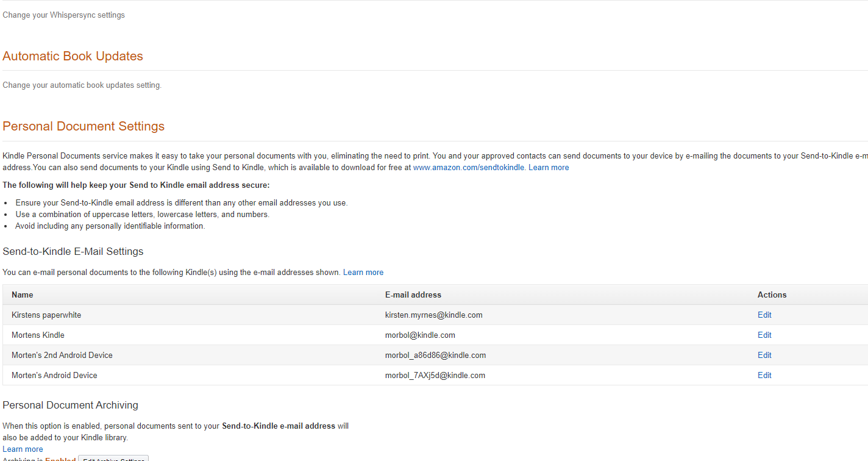868x461 pixels.
Task: Click the Name column header
Action: tap(23, 295)
